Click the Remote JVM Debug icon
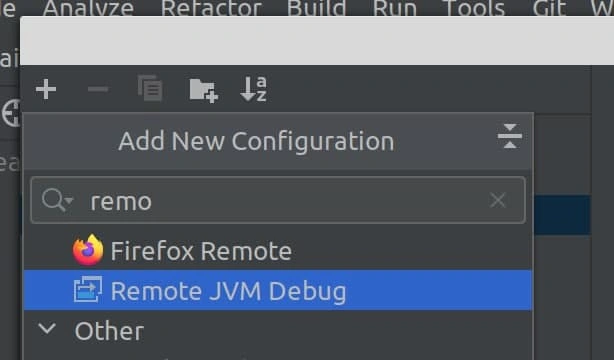614x360 pixels. coord(88,289)
